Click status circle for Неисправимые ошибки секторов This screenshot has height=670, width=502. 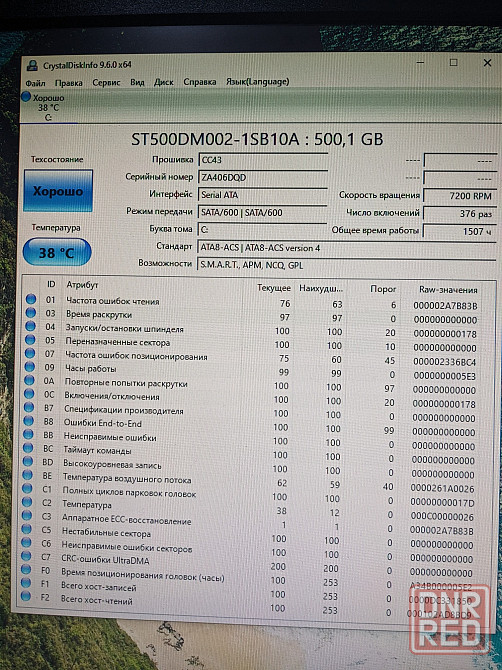coord(26,543)
